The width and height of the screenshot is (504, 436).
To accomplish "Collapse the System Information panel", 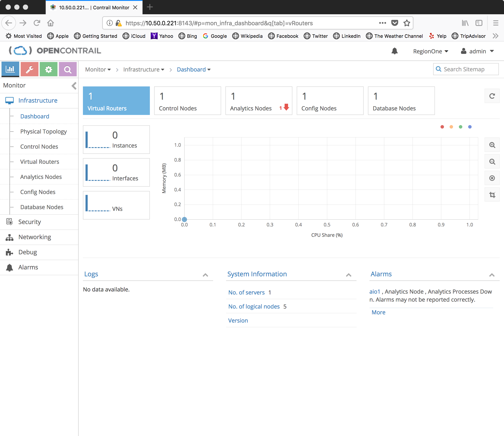I will [349, 275].
